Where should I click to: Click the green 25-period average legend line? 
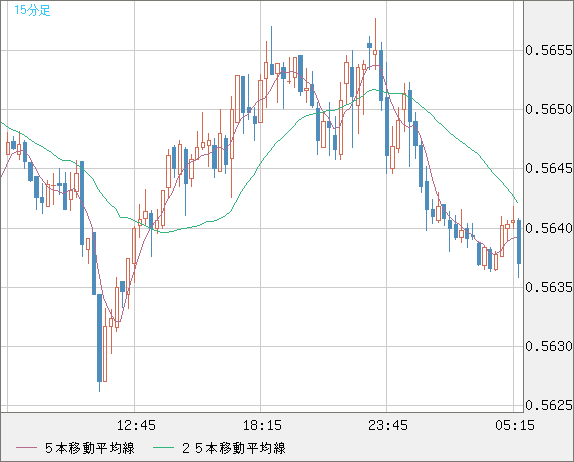tap(163, 448)
